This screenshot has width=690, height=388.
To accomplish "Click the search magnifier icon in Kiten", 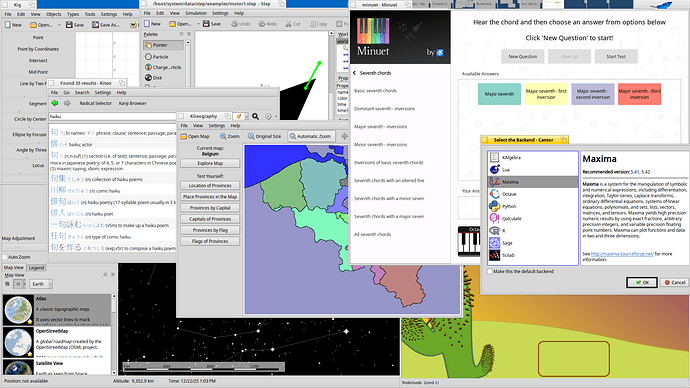I will coord(255,117).
